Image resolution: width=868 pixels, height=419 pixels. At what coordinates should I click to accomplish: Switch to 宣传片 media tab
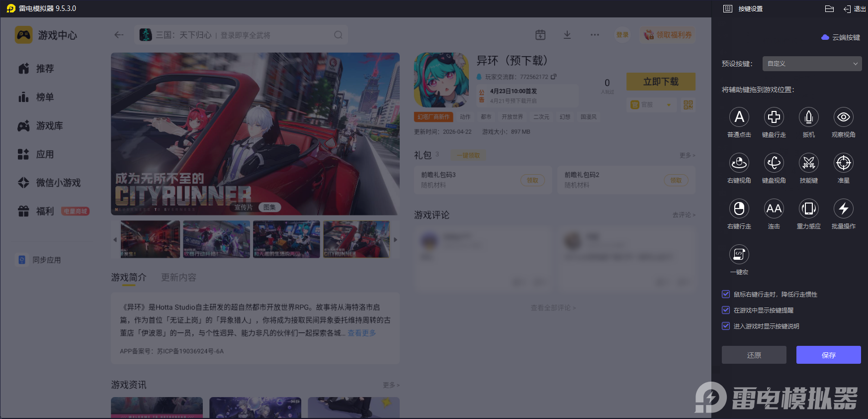pos(244,208)
